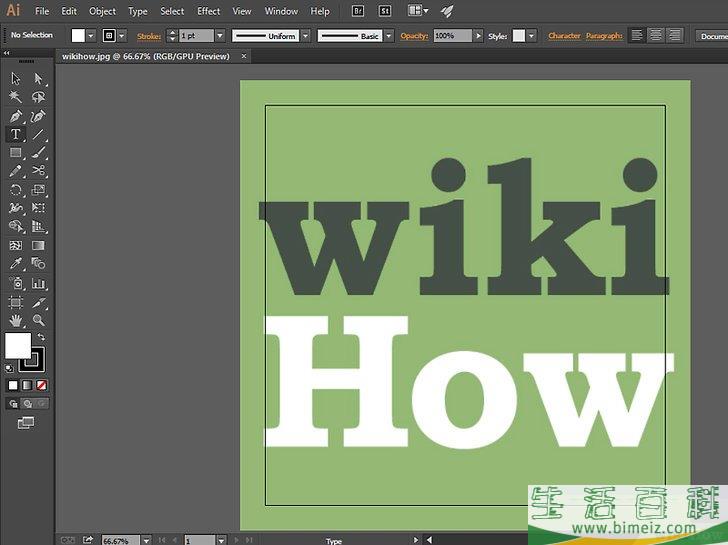This screenshot has width=728, height=545.
Task: Open the Window menu
Action: pyautogui.click(x=281, y=11)
